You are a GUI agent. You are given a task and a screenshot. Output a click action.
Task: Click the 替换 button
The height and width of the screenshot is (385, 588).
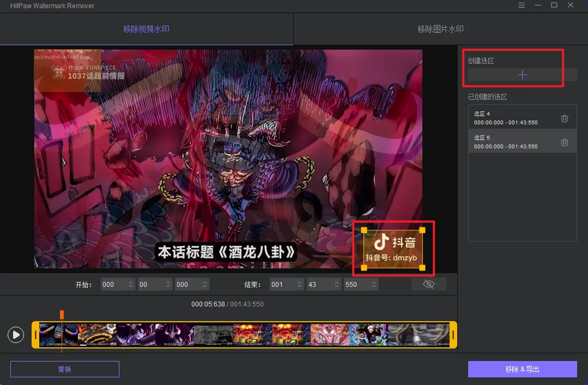coord(65,369)
